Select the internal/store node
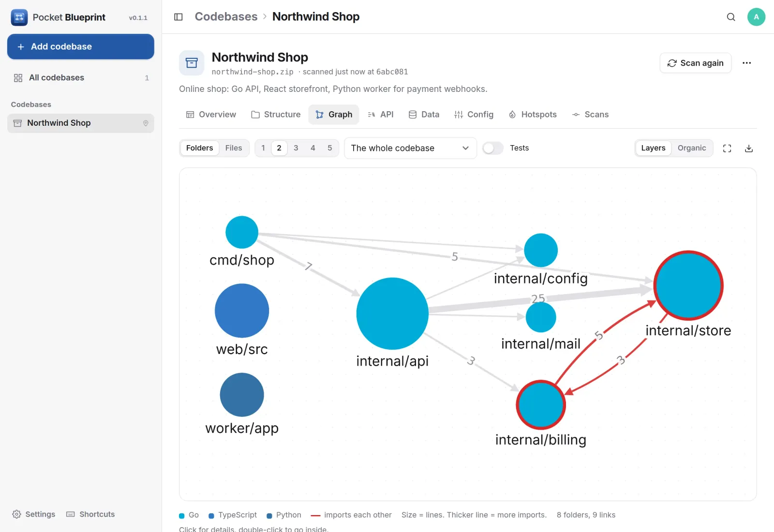774x532 pixels. [688, 285]
